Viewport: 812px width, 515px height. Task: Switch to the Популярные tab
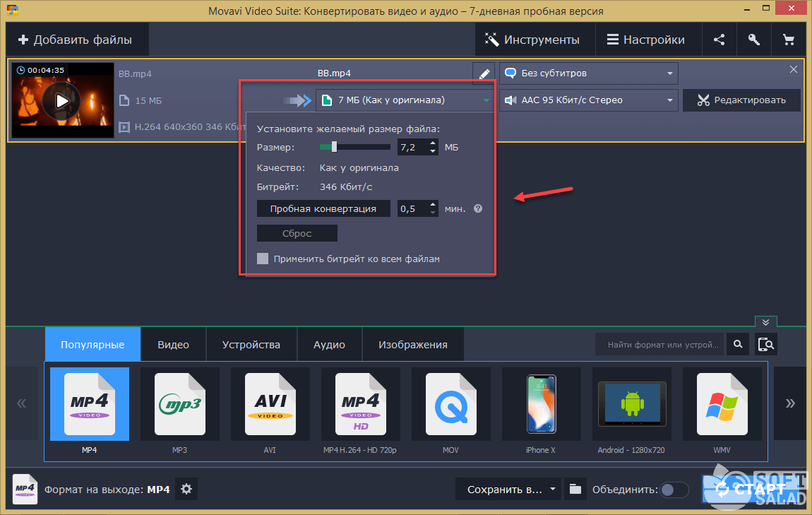92,345
